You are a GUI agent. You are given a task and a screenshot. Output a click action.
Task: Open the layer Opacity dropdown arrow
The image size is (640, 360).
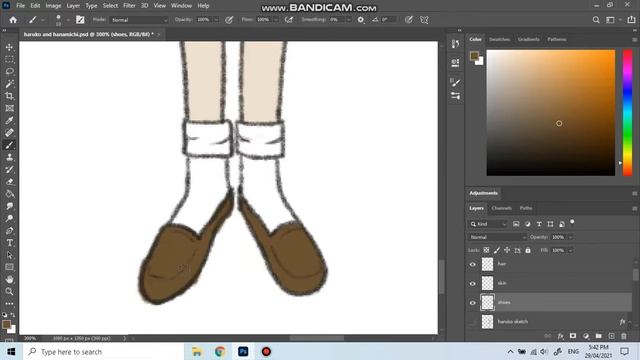571,237
